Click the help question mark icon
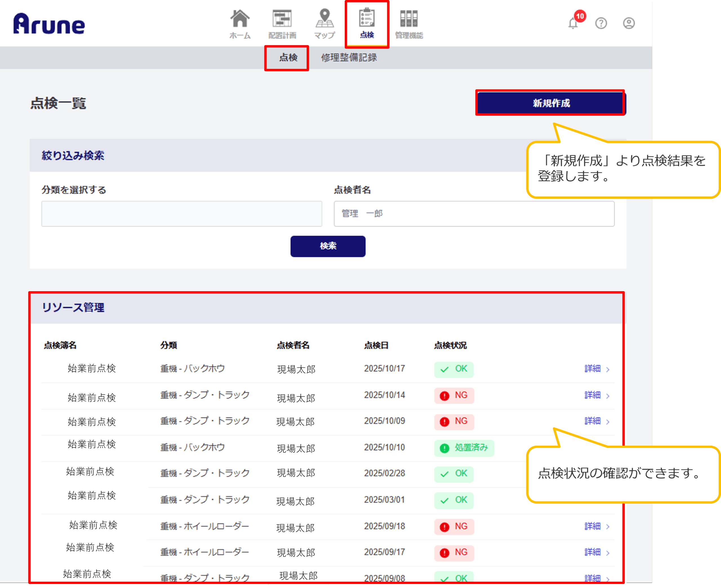Viewport: 721px width, 588px height. [601, 23]
